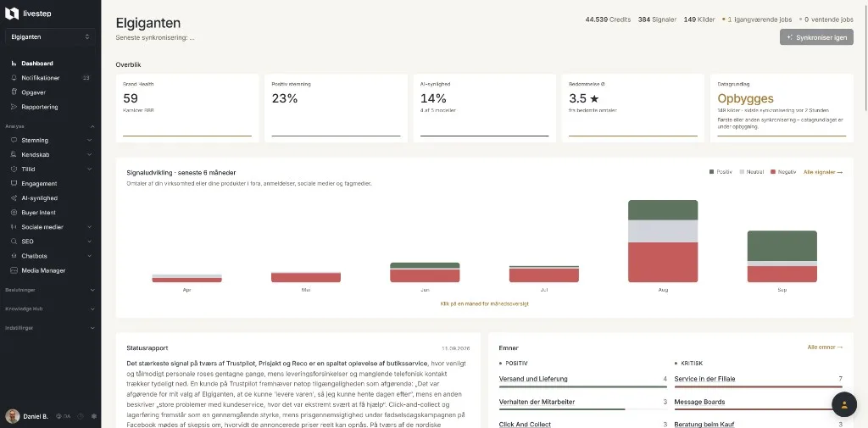Click the 44.539 Credits counter

(608, 19)
